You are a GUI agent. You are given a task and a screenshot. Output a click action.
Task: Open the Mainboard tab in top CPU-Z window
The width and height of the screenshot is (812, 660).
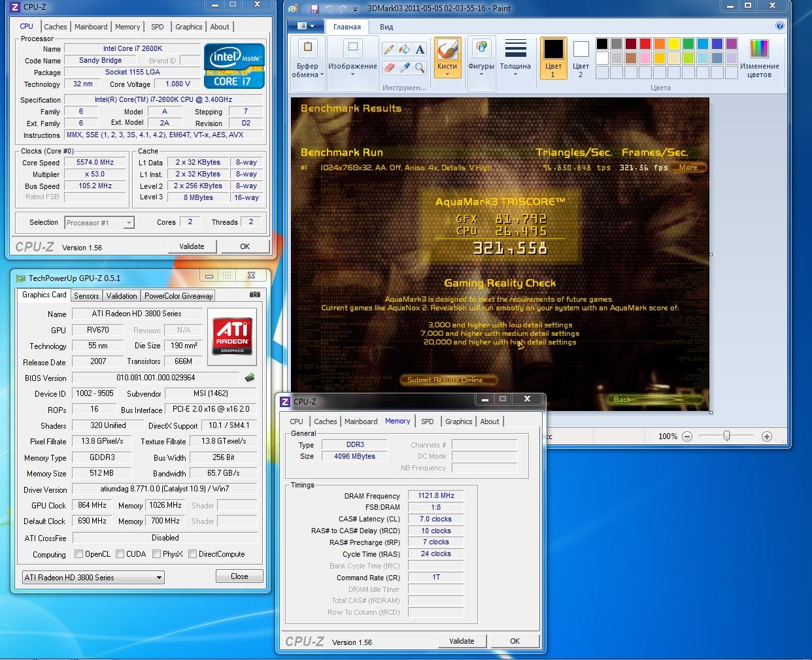[91, 27]
